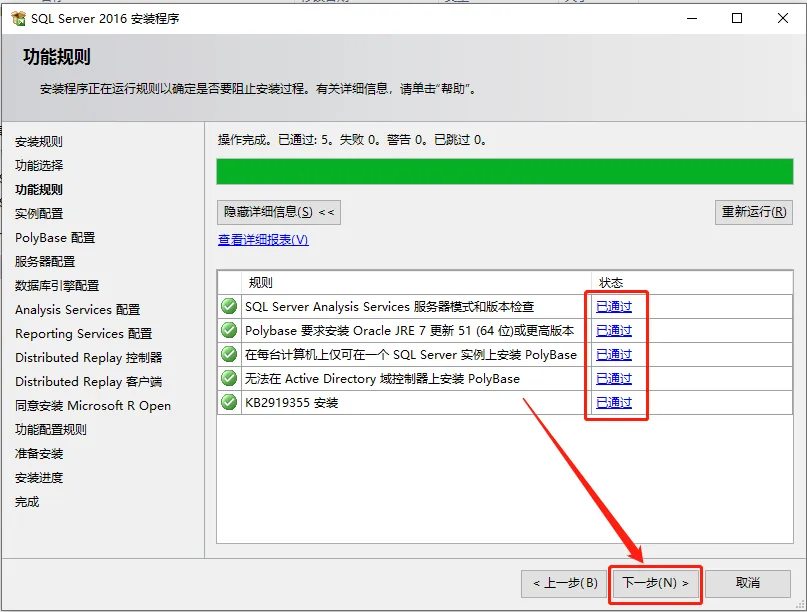
Task: Select Analysis Services 配置 step
Action: (x=77, y=310)
